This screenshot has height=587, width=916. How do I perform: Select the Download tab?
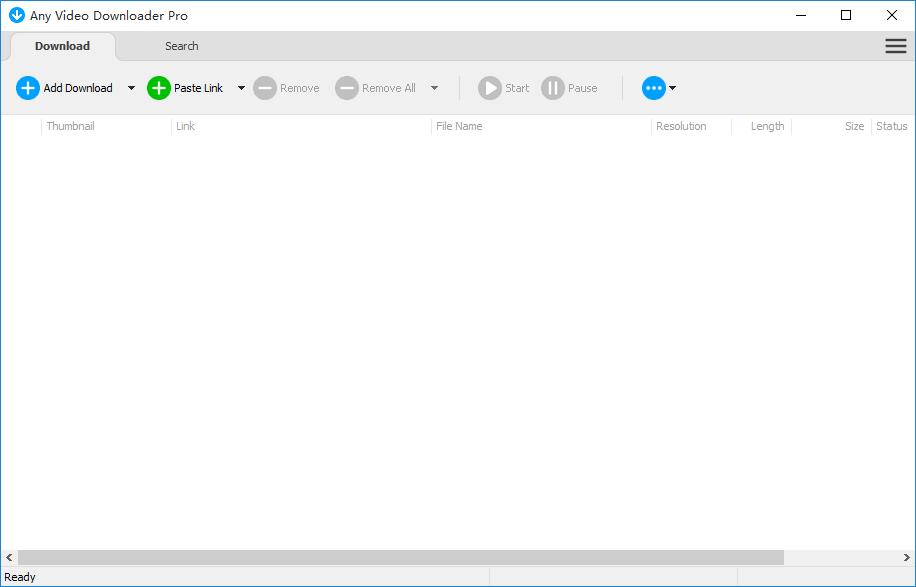(x=63, y=46)
